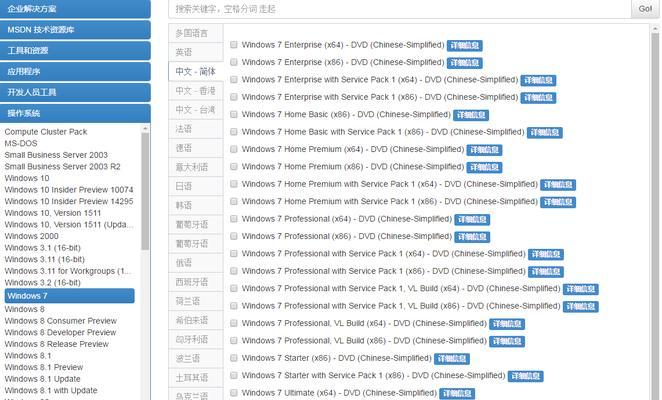The width and height of the screenshot is (662, 400).
Task: Expand the 开发人员工具 section
Action: click(x=75, y=92)
